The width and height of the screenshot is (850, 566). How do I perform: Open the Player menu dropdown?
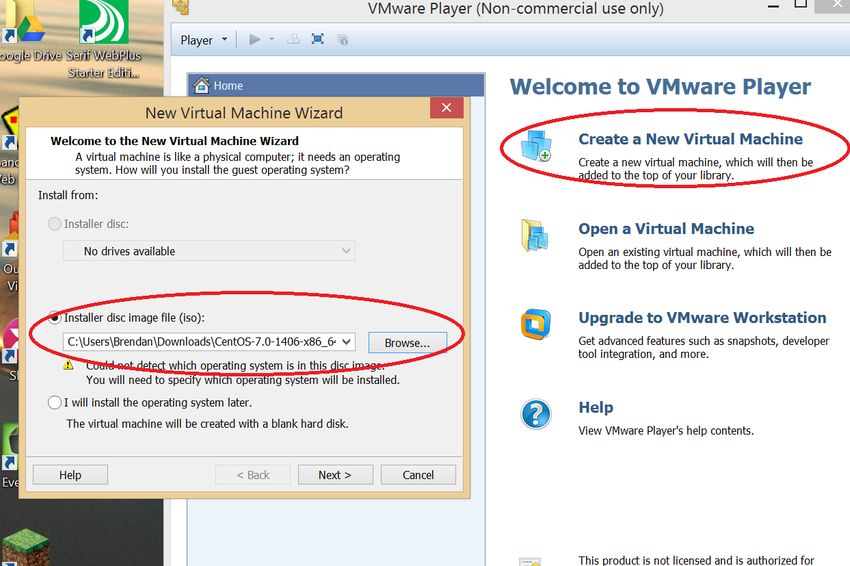pos(204,40)
